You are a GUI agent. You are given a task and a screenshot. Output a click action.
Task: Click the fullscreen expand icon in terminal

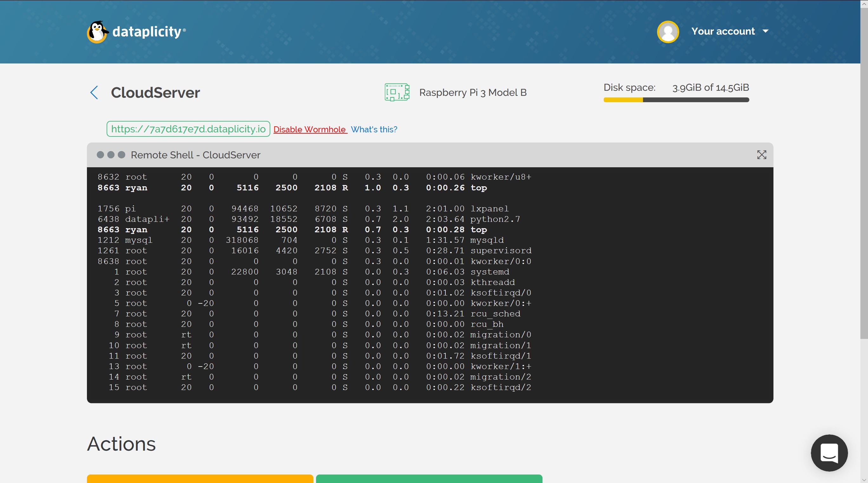pyautogui.click(x=762, y=155)
